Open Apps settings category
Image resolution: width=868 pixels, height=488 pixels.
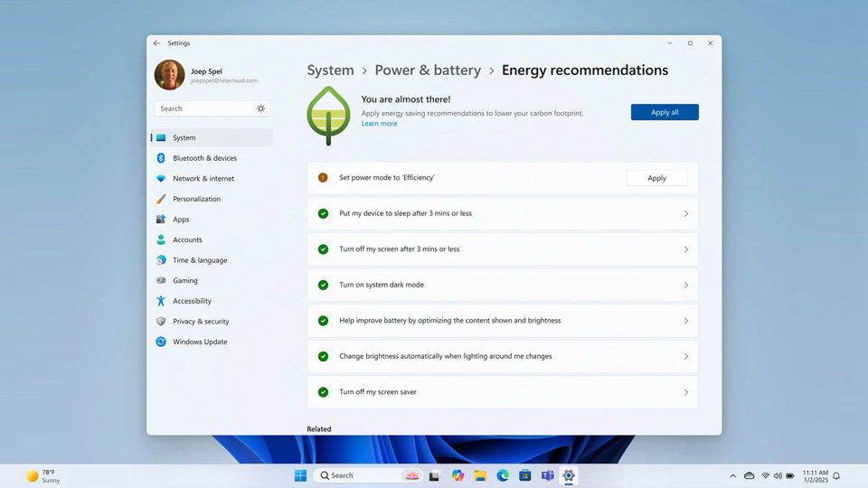[212, 220]
